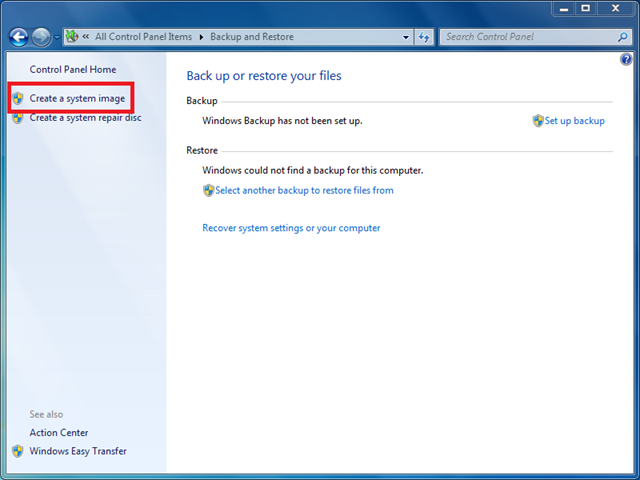Click the 'Restore' section label
Screen dimensions: 640x480
click(202, 150)
